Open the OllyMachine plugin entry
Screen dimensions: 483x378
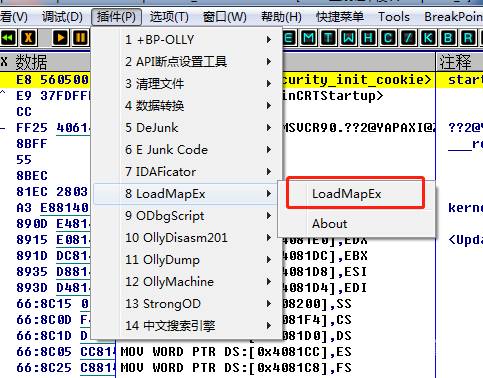[x=186, y=282]
